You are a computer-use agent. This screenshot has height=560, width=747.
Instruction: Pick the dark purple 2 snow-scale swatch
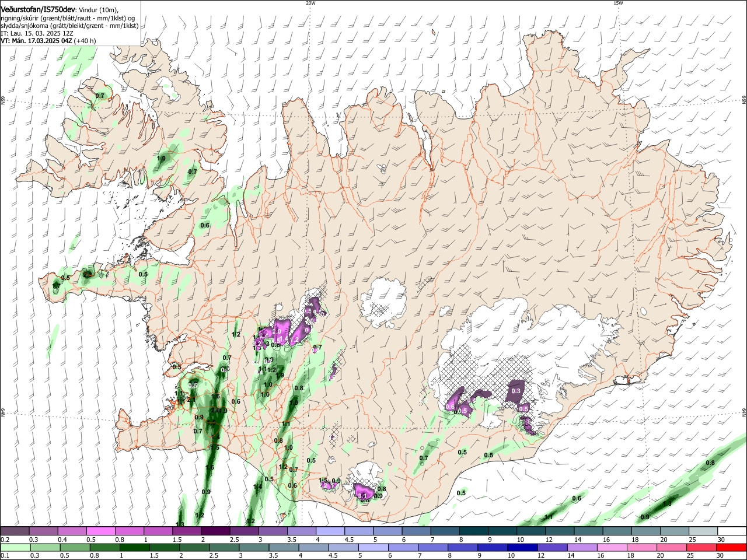[x=215, y=531]
